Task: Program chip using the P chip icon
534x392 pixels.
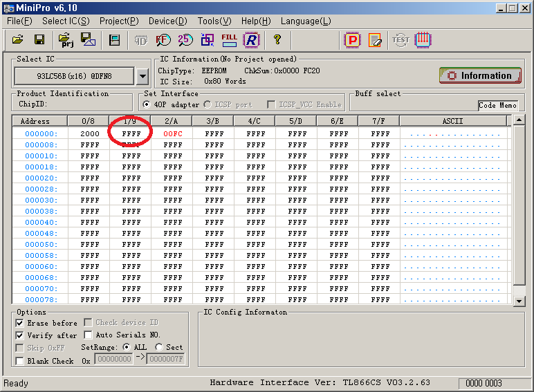Action: point(353,41)
